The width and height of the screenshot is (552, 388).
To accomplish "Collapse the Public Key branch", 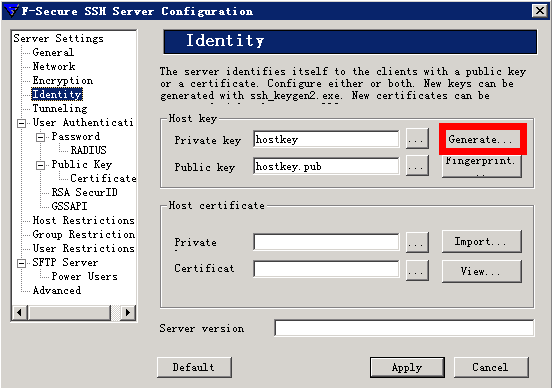I will point(40,165).
